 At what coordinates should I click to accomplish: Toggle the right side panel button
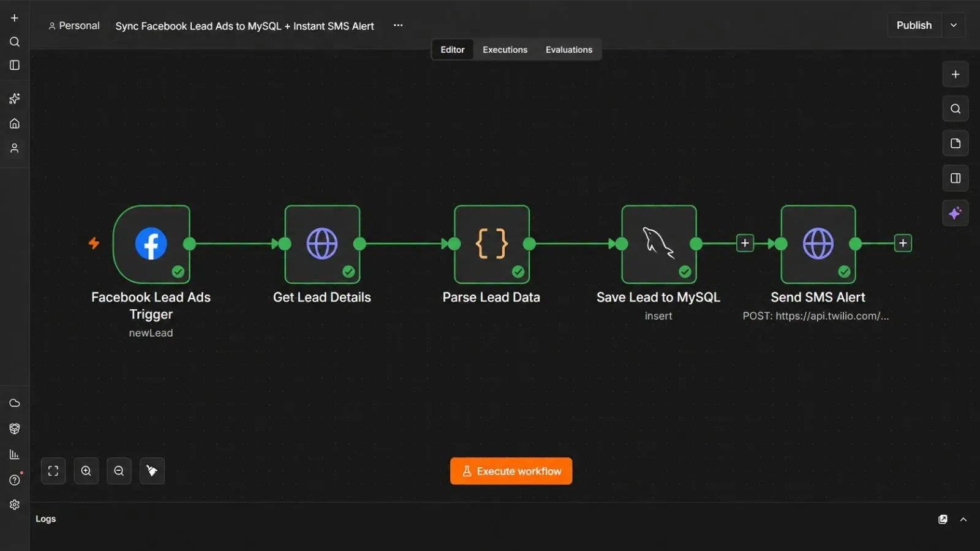(x=956, y=178)
